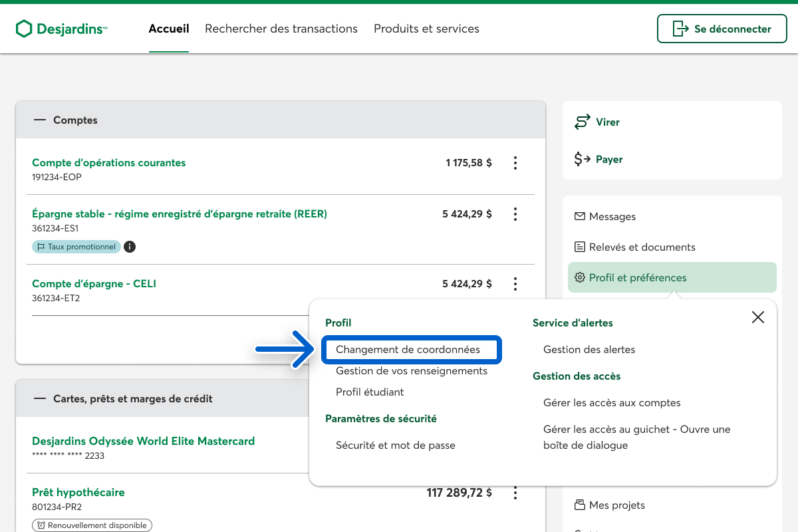Open three-dot menu for Prêt hypothécaire

click(x=515, y=493)
